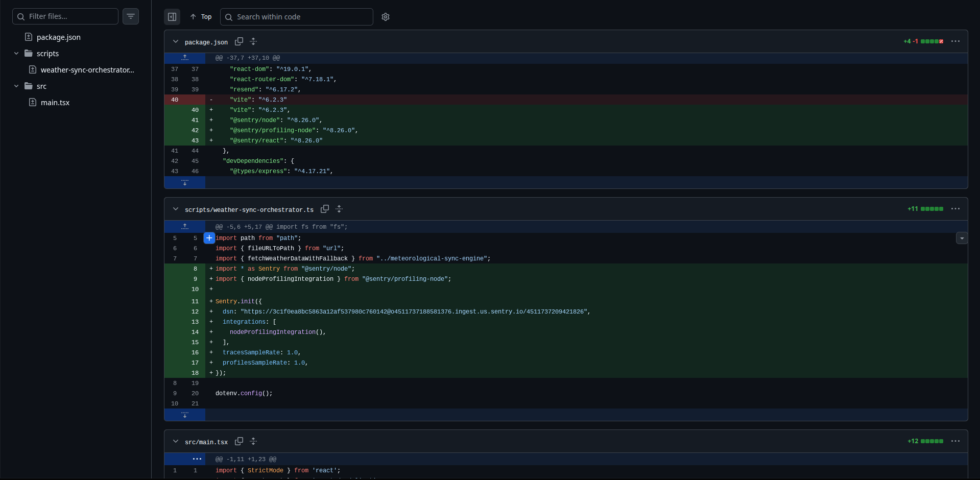
Task: Click the dotenv.config() line
Action: (x=566, y=393)
